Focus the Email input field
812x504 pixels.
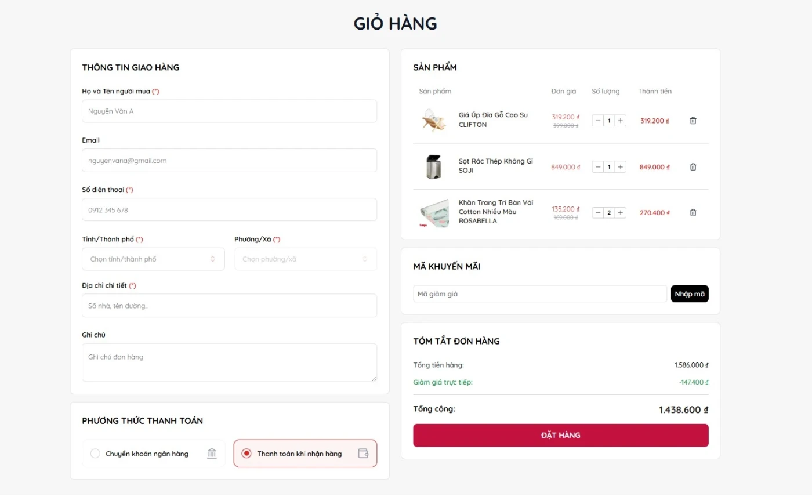(229, 161)
